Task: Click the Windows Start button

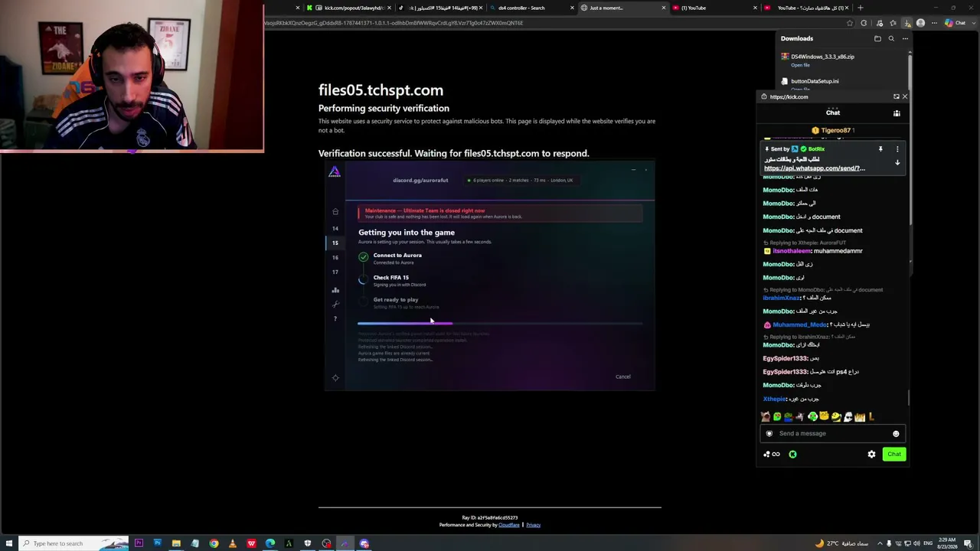Action: 8,543
